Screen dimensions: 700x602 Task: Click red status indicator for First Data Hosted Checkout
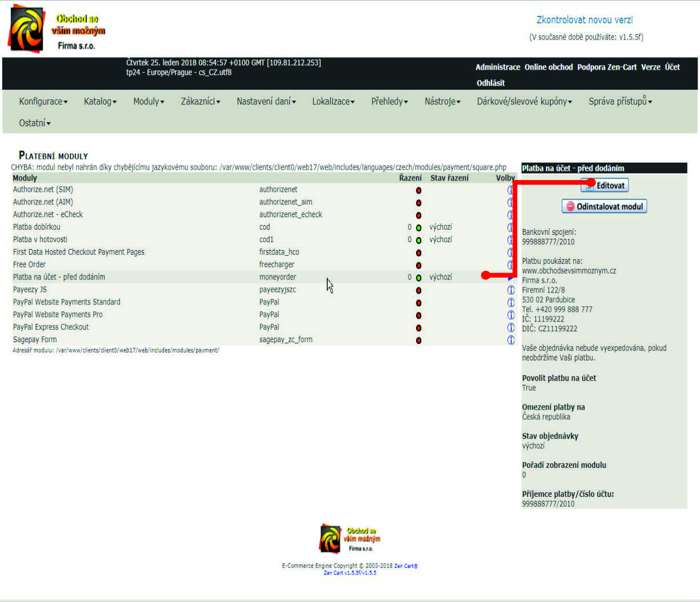pos(418,252)
